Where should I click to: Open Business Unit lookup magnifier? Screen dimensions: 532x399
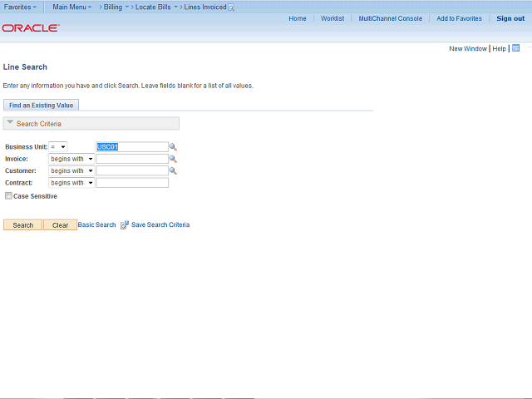tap(173, 147)
